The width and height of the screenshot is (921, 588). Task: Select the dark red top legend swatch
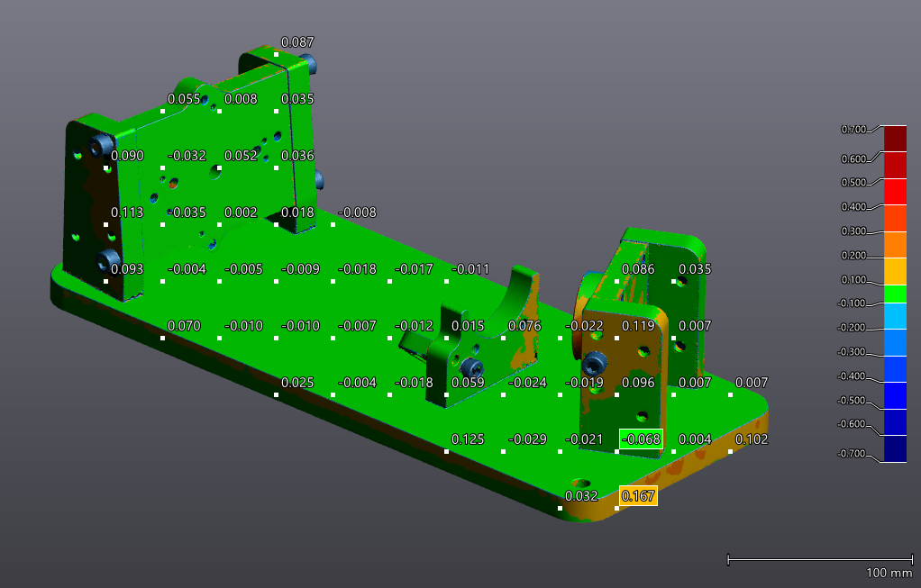[x=894, y=138]
